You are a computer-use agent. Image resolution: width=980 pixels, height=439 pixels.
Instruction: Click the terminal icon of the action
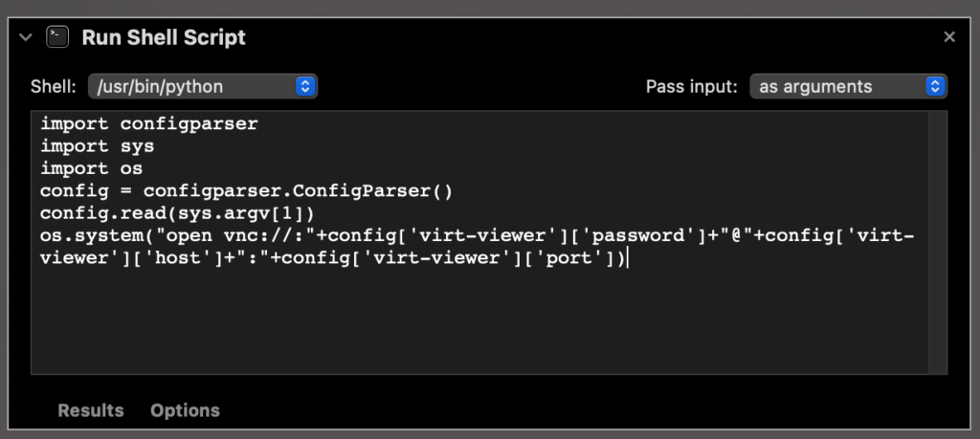pyautogui.click(x=57, y=37)
